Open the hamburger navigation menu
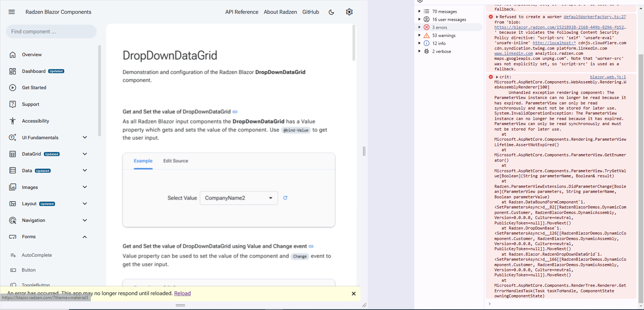This screenshot has height=310, width=644. click(x=12, y=12)
